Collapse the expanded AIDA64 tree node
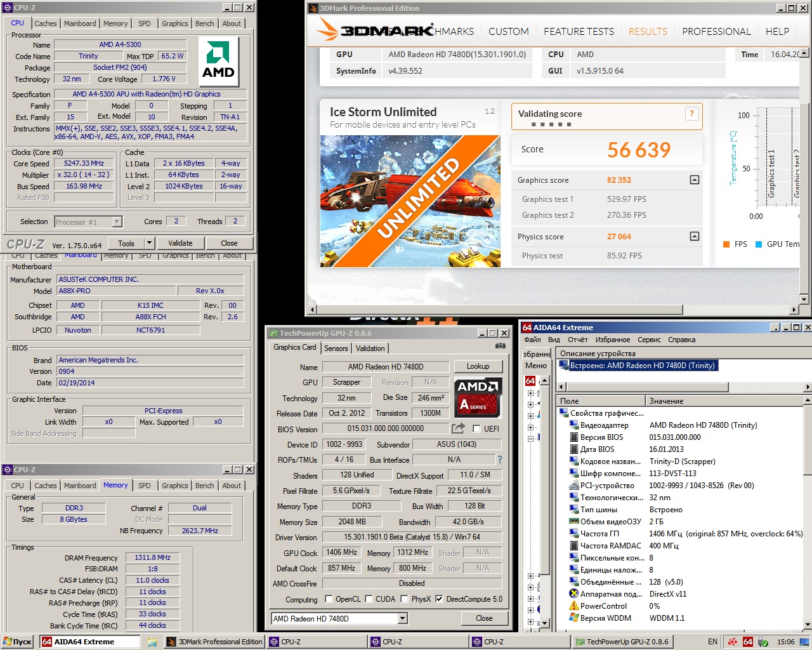Viewport: 812px width, 650px height. pyautogui.click(x=530, y=438)
